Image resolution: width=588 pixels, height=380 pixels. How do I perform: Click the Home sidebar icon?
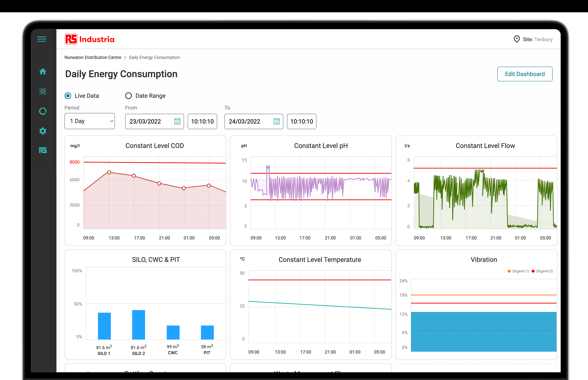[43, 71]
